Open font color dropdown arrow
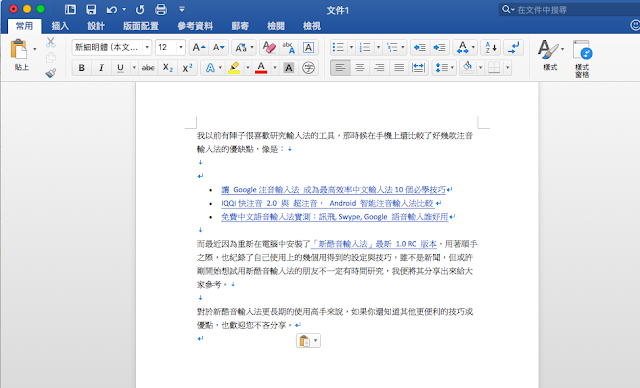The image size is (640, 388). click(x=275, y=68)
